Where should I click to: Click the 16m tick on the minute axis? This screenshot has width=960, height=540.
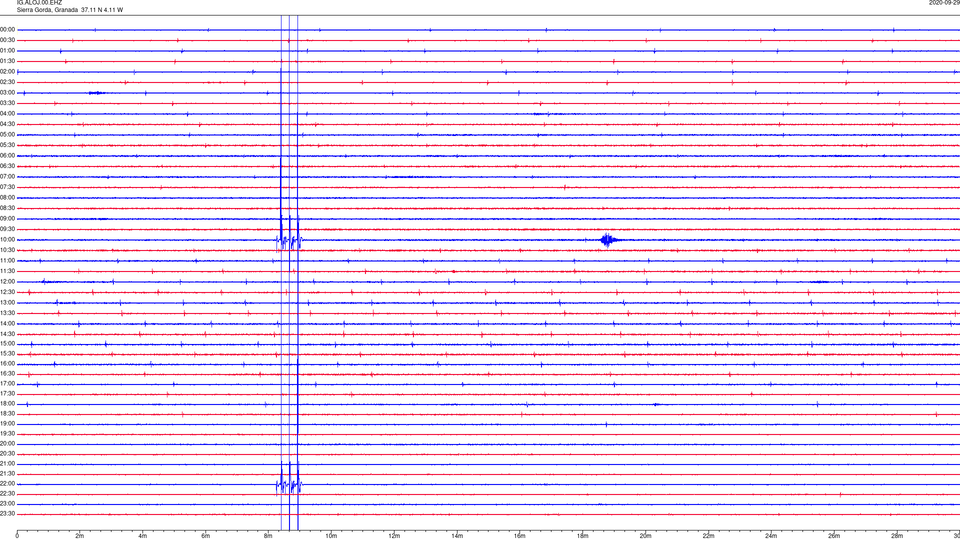(520, 536)
